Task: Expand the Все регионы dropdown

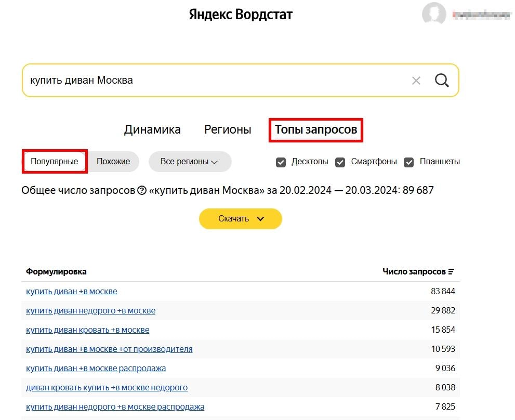Action: 190,161
